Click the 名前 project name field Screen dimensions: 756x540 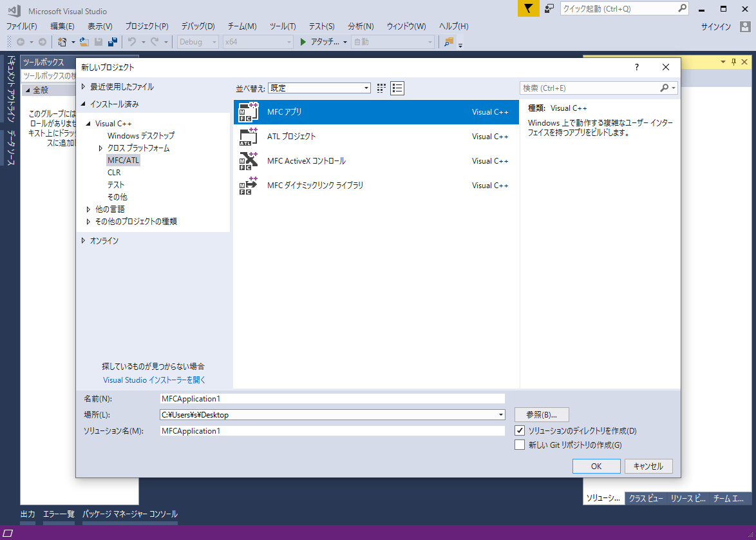(332, 399)
